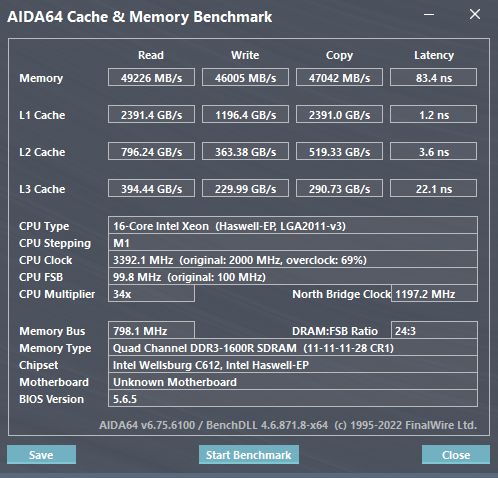
Task: Click the Memory Latency value box
Action: pos(433,77)
